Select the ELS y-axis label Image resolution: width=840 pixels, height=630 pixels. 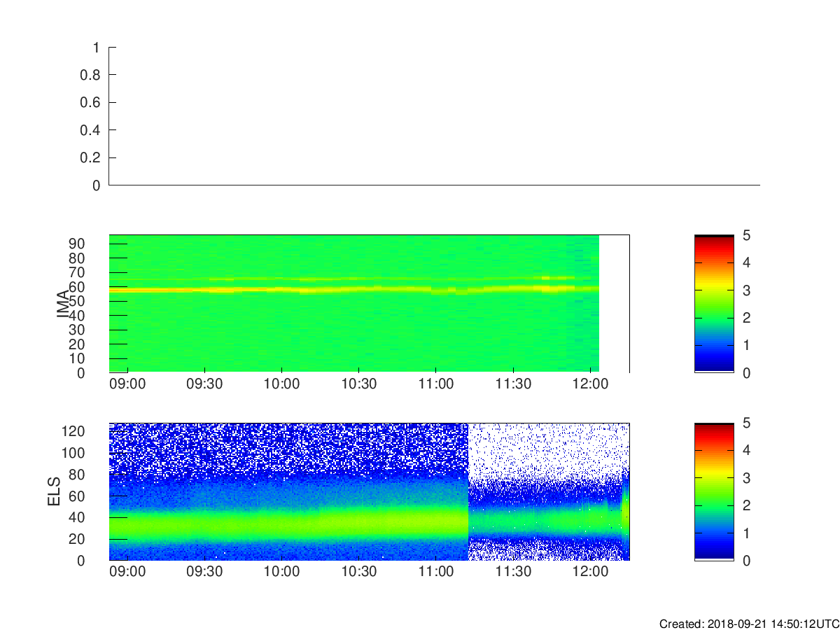coord(55,491)
